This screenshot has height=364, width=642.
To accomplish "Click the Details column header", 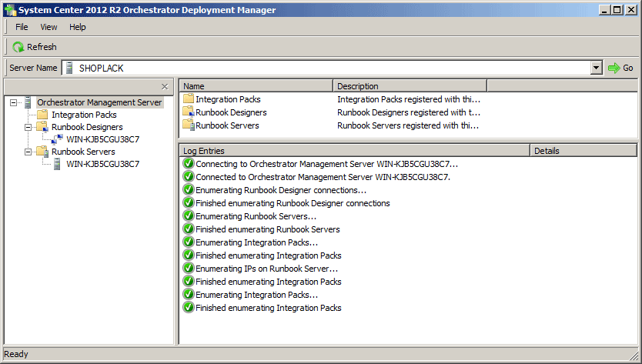I will (x=583, y=151).
